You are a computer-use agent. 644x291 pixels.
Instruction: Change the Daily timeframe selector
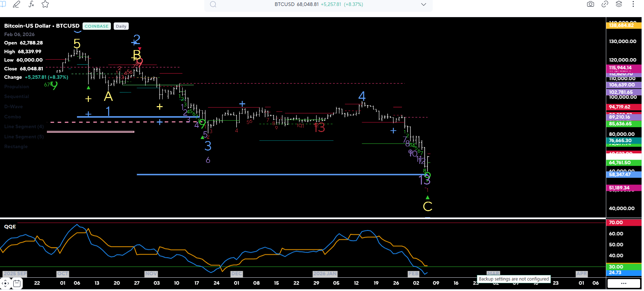click(121, 26)
